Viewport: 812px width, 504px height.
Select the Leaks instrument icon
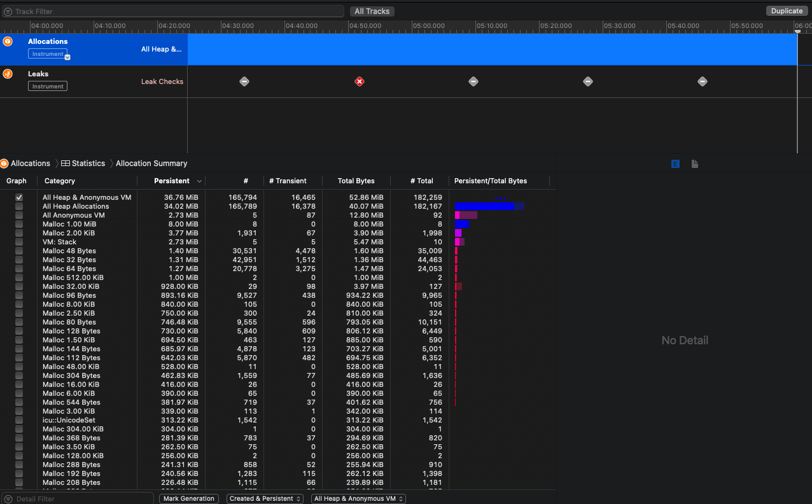8,73
